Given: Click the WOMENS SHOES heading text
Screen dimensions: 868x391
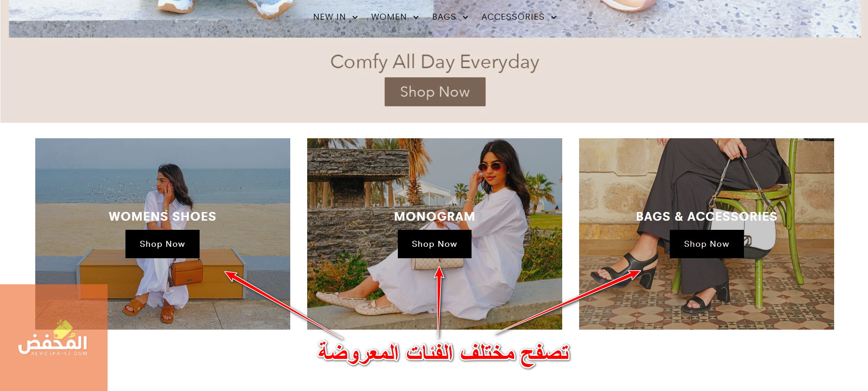Looking at the screenshot, I should [163, 217].
